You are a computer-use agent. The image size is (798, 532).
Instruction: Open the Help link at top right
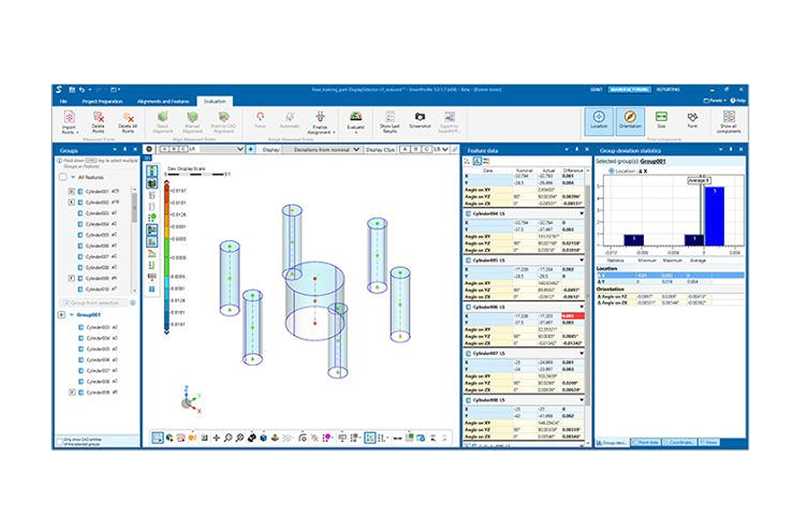pyautogui.click(x=738, y=100)
